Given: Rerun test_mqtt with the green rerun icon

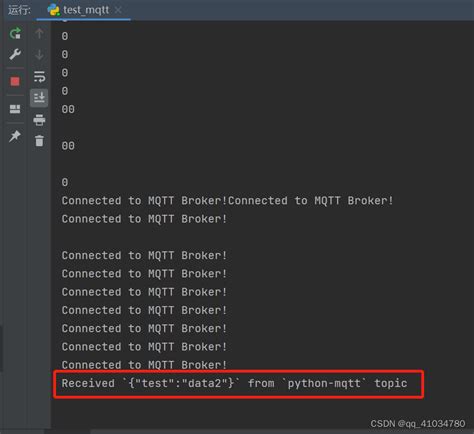Looking at the screenshot, I should (x=15, y=33).
